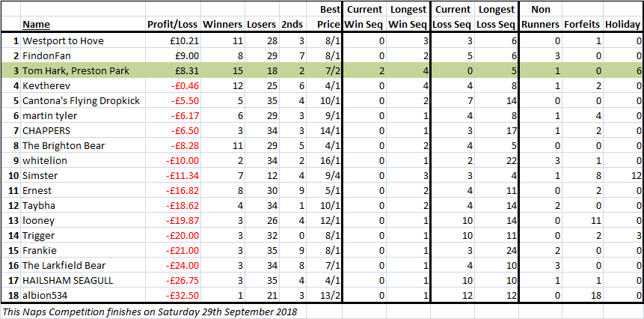Viewport: 644px width, 319px height.
Task: Click FindonFan's profit value £9.00
Action: click(x=173, y=56)
